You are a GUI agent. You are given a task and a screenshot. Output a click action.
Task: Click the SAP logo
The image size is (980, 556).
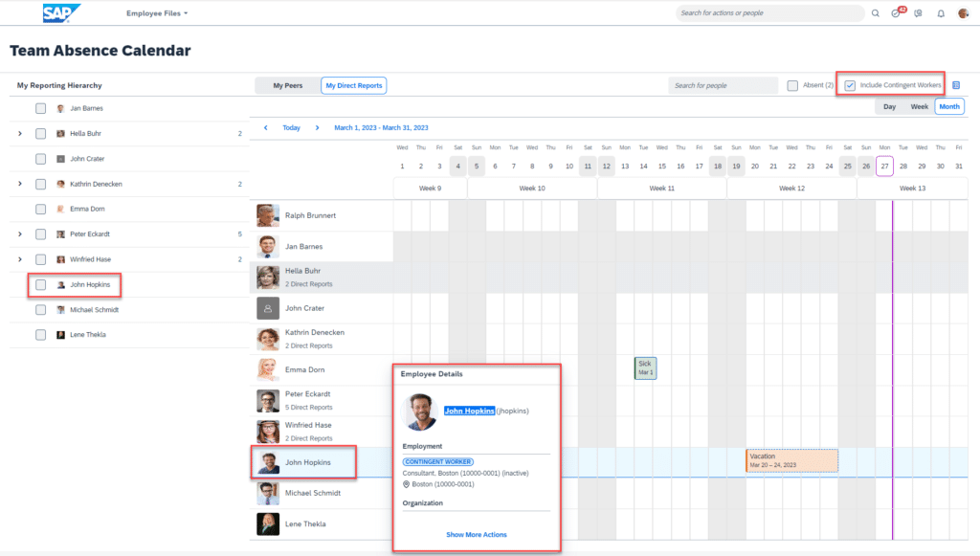coord(61,13)
